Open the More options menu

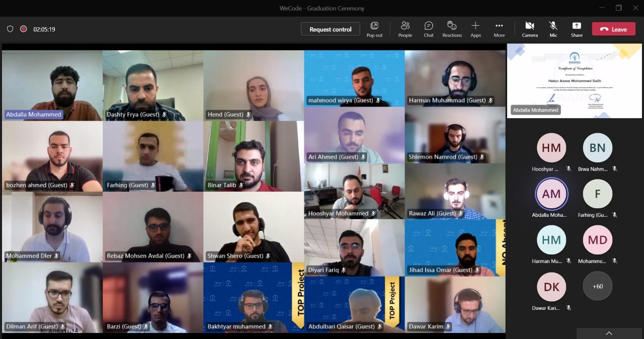[x=499, y=29]
